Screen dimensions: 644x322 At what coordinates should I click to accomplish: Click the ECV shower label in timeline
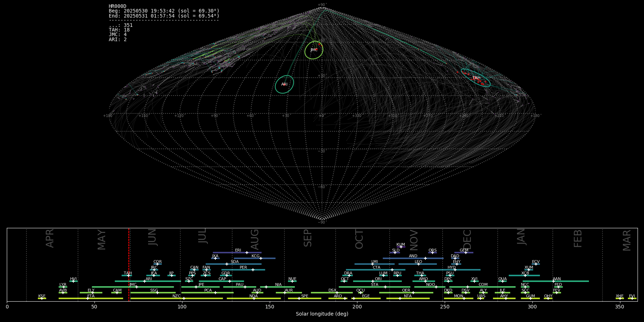pos(536,262)
